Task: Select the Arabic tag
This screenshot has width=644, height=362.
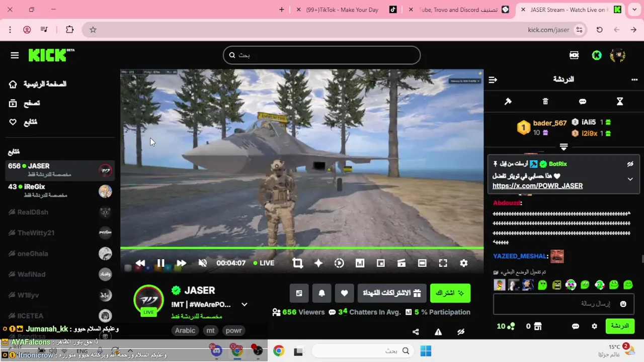Action: click(185, 330)
